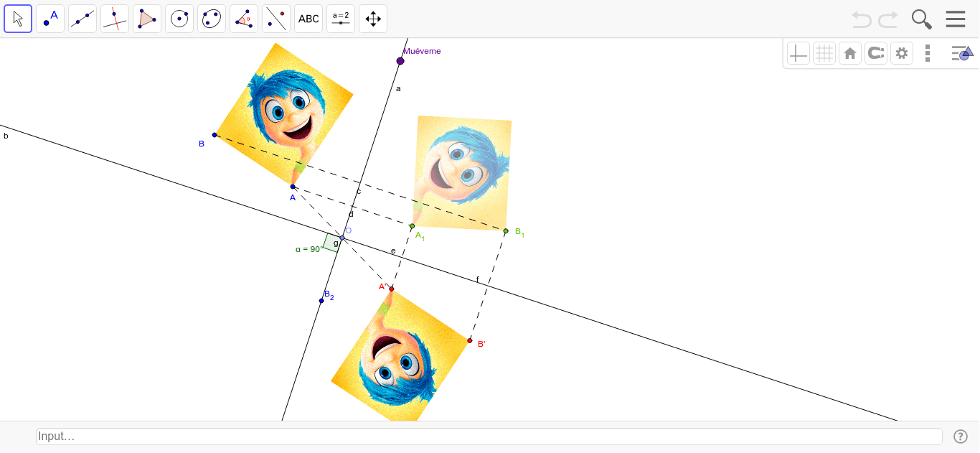Toggle axes display in style bar

(x=798, y=53)
